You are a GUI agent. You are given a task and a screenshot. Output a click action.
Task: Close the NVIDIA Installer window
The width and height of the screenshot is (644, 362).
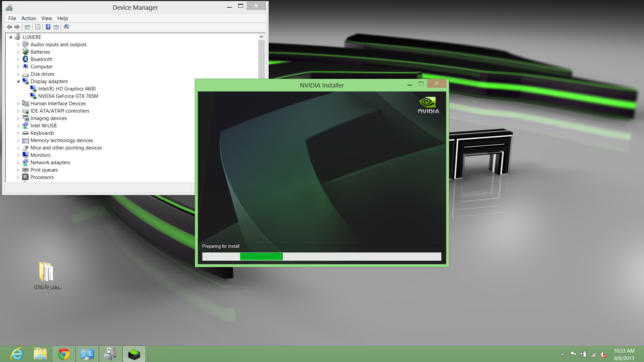436,83
